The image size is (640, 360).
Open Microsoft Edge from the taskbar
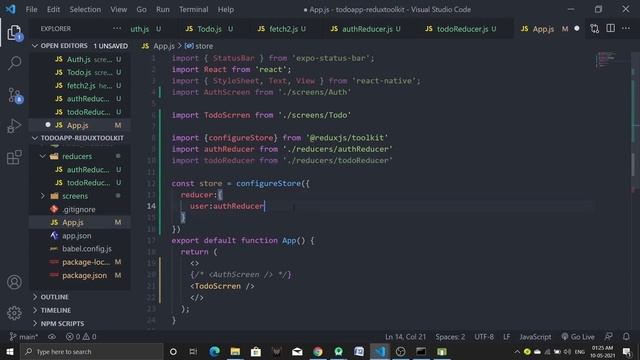point(214,351)
